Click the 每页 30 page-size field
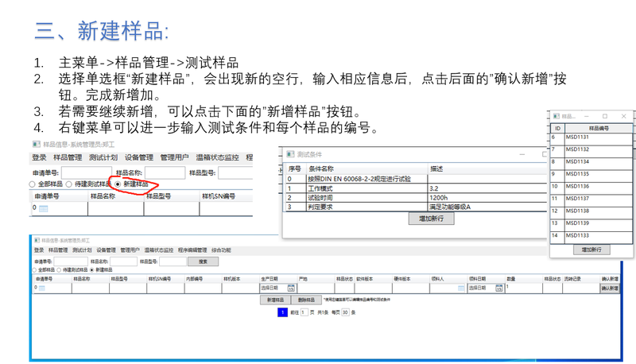Screen dimensions: 636x364 (345, 312)
